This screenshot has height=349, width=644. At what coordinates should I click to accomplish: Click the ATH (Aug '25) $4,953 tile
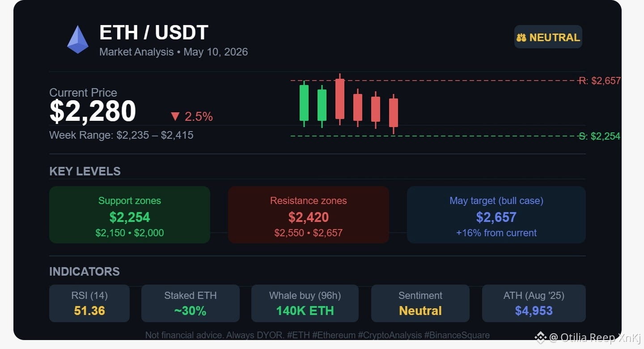click(534, 303)
